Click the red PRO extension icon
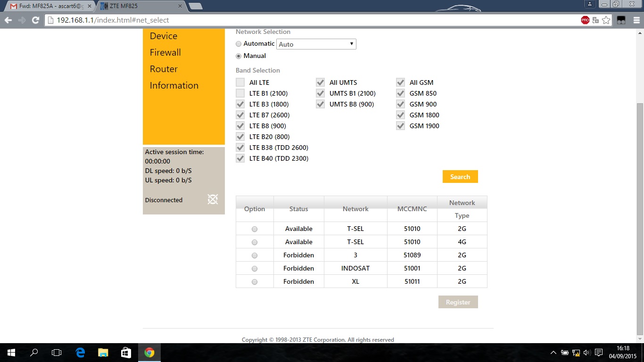This screenshot has width=644, height=362. (585, 20)
